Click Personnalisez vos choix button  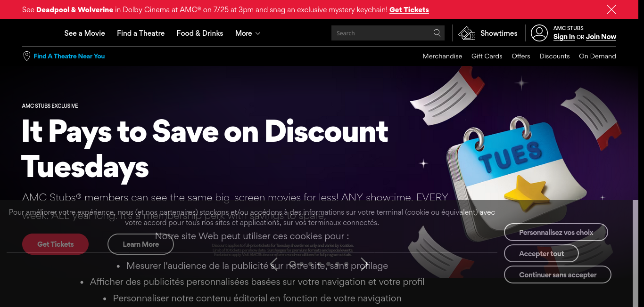pyautogui.click(x=556, y=232)
